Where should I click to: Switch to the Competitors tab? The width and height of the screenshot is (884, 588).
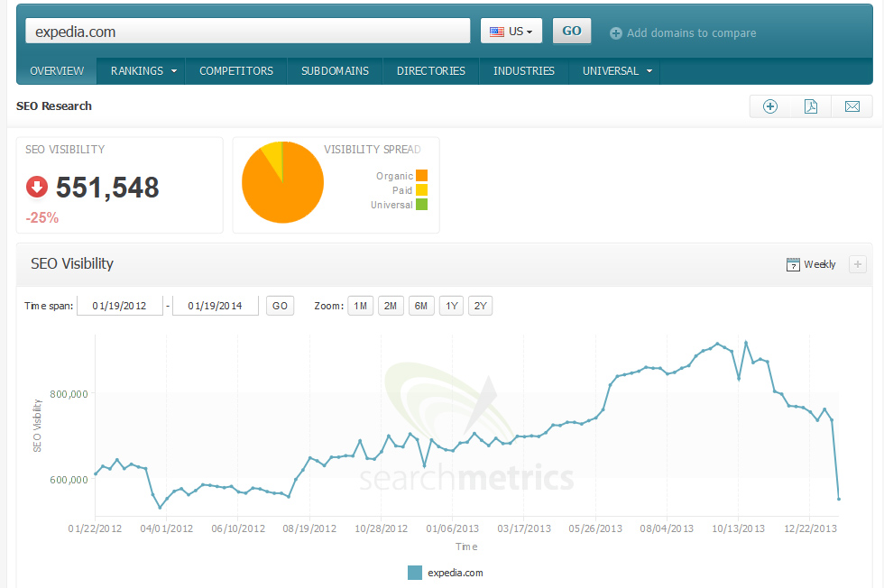point(236,70)
